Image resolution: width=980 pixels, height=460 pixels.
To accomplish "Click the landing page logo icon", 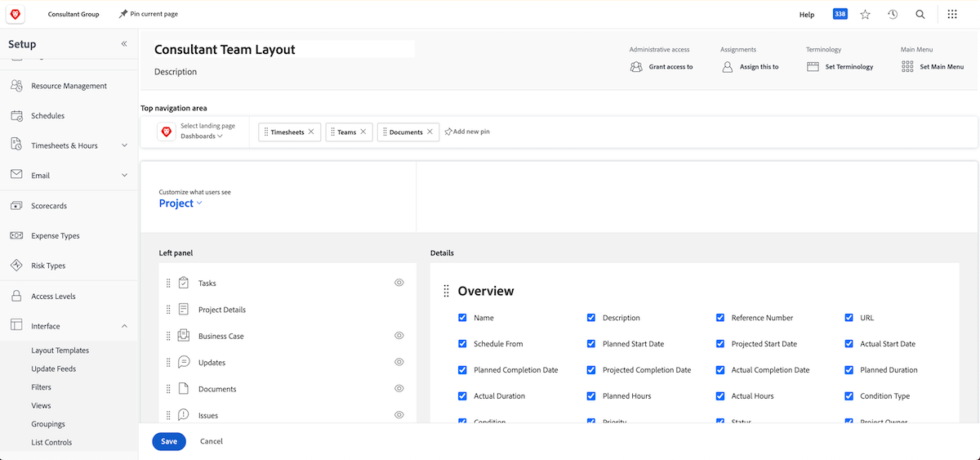I will pos(166,131).
